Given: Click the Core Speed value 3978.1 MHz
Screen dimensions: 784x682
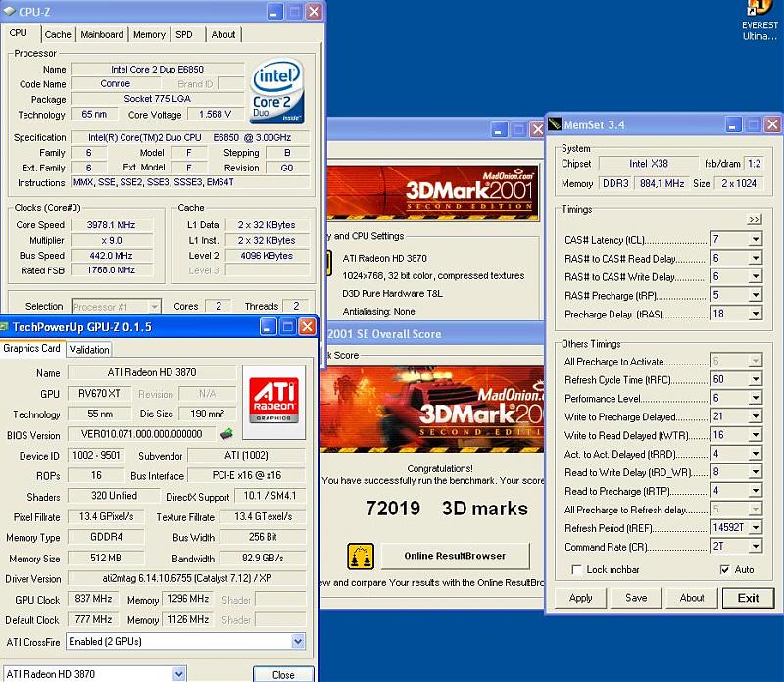Looking at the screenshot, I should [111, 225].
